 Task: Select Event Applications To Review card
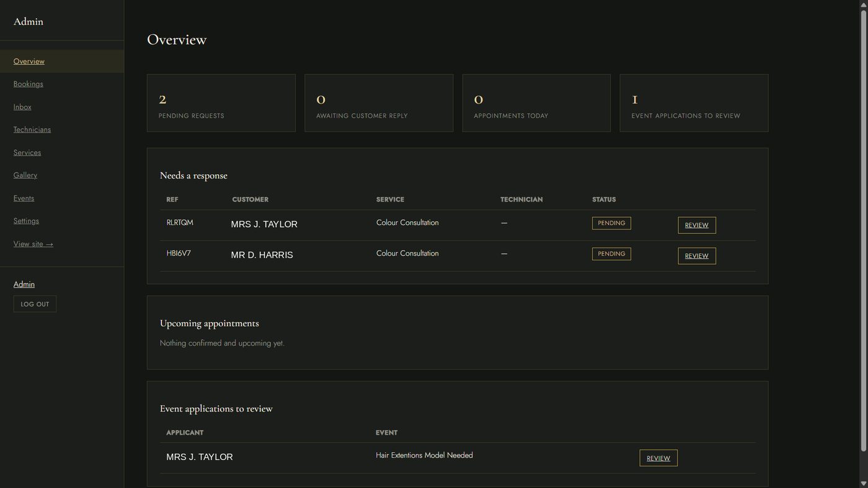[x=694, y=103]
